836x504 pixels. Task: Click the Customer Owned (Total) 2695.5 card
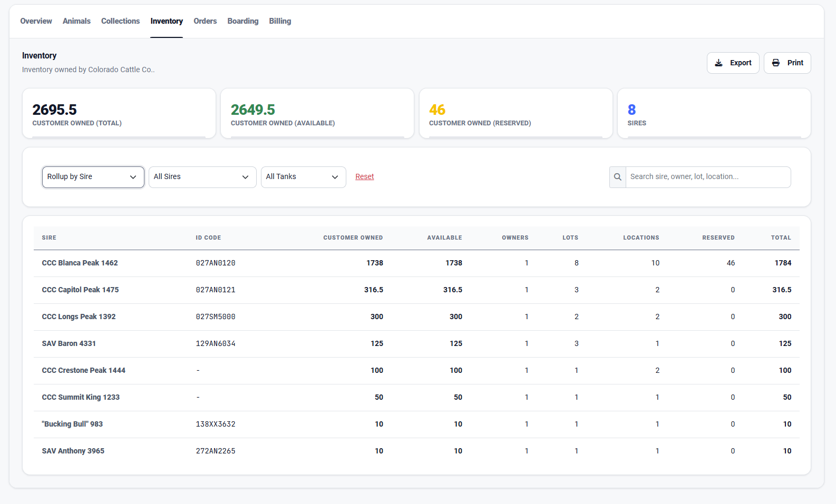click(119, 113)
